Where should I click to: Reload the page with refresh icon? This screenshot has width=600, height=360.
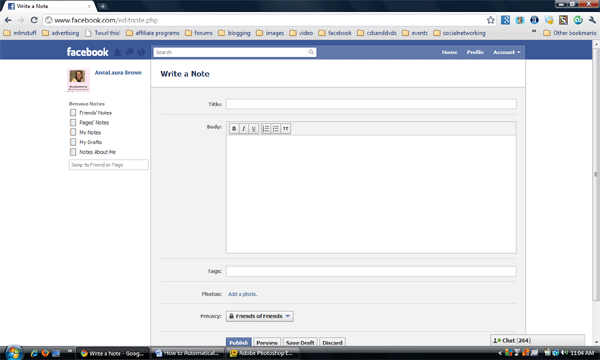[34, 20]
